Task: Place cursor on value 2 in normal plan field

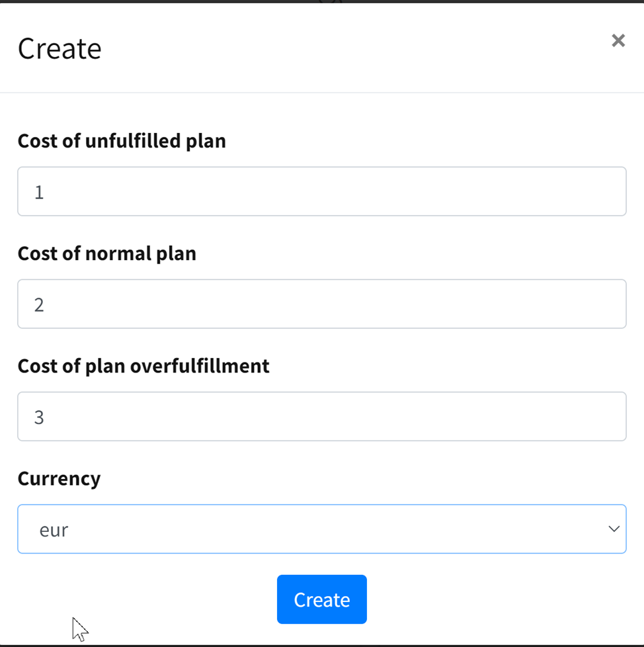Action: (39, 304)
